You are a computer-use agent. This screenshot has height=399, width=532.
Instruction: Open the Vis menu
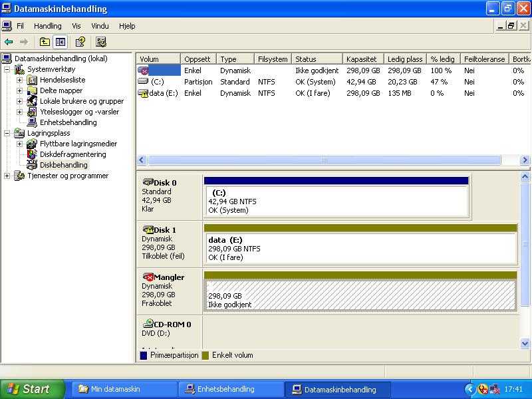76,26
